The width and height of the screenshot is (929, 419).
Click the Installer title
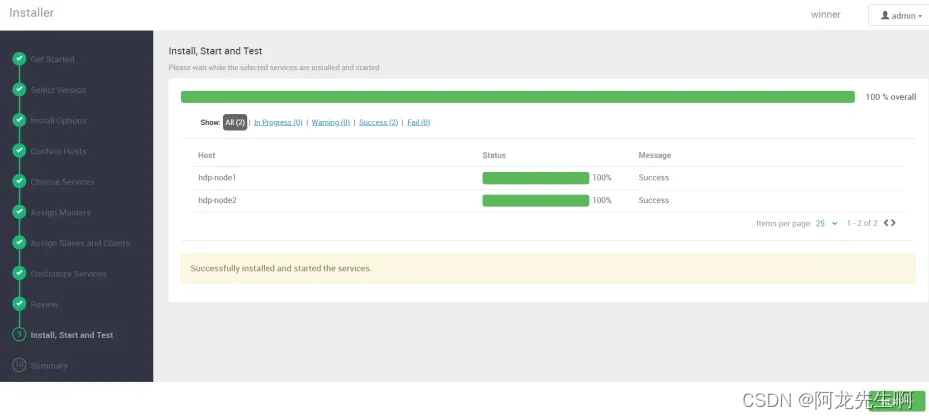coord(31,12)
